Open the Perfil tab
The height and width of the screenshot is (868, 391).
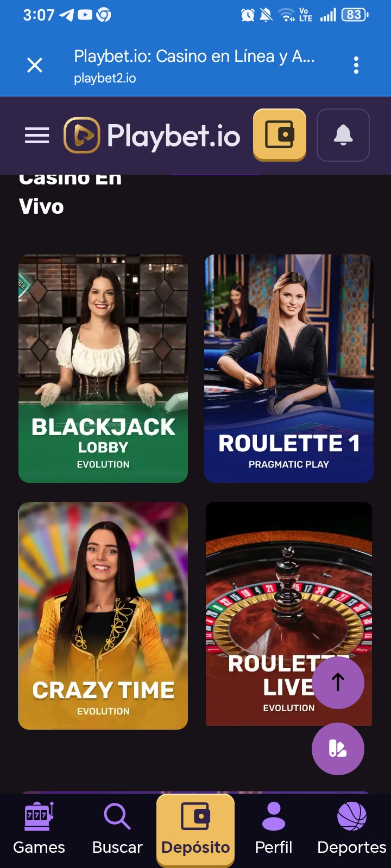click(x=274, y=830)
